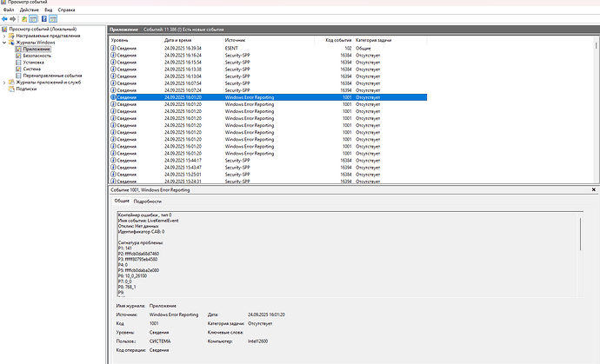This screenshot has width=600, height=364.
Task: Select the Безопасность log in tree
Action: [x=38, y=56]
